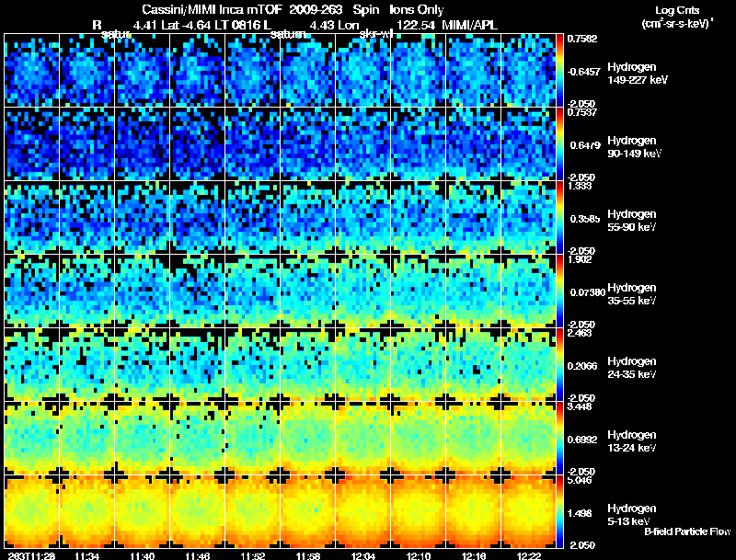Select the 'Hydrogen 35-55 keV' row label
Image resolution: width=736 pixels, height=560 pixels.
click(x=632, y=294)
